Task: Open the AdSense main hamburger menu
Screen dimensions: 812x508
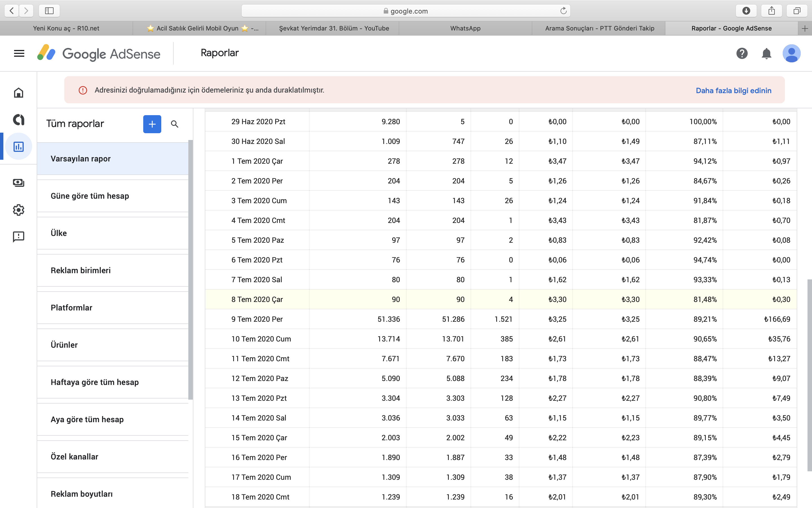Action: [19, 53]
